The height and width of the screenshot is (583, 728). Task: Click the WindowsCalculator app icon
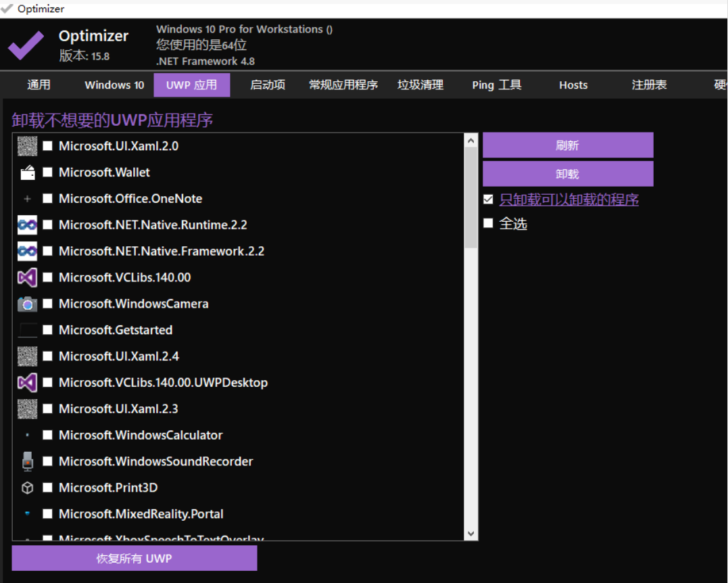tap(28, 436)
